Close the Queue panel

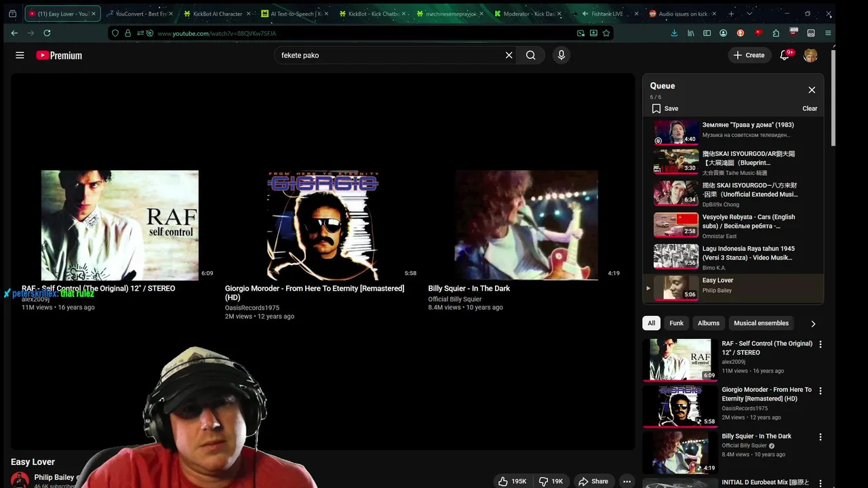812,90
